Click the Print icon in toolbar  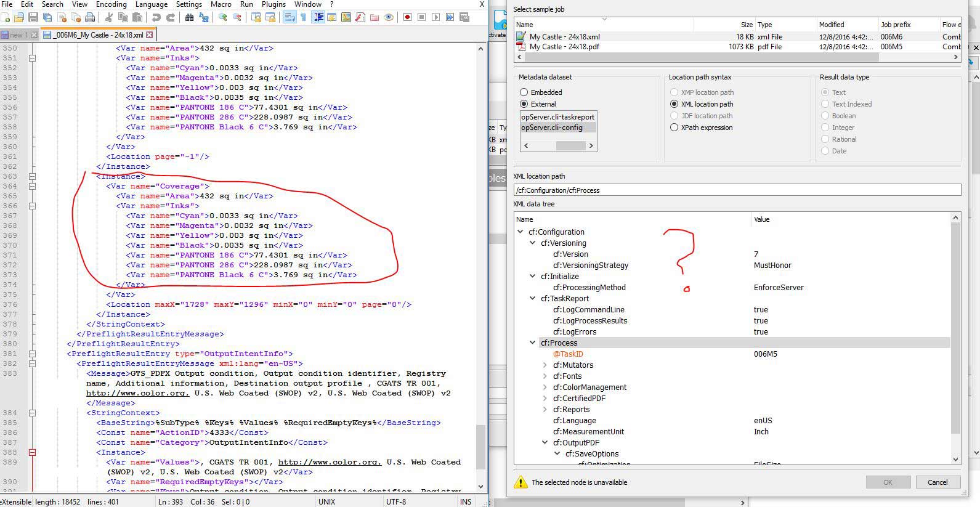(90, 17)
